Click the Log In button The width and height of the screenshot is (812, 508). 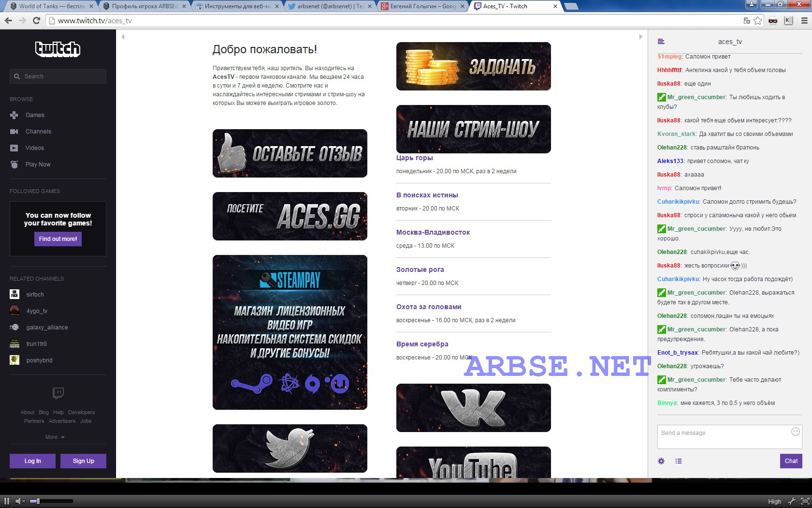point(32,461)
